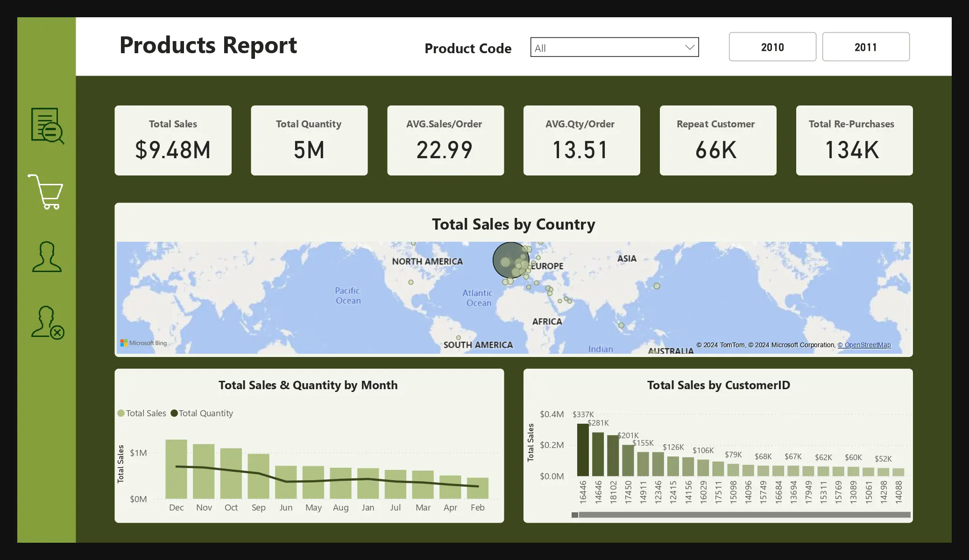Click the Total Quantity legend marker
This screenshot has height=560, width=969.
click(174, 413)
